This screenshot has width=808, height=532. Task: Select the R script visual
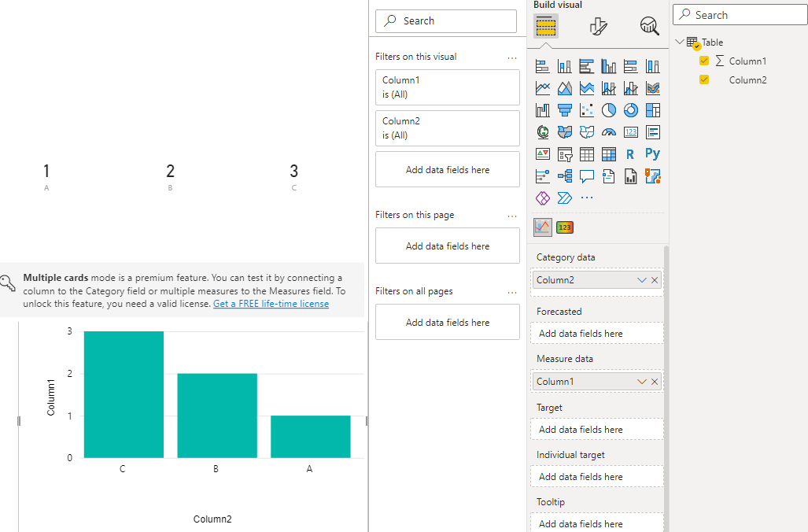pos(631,154)
